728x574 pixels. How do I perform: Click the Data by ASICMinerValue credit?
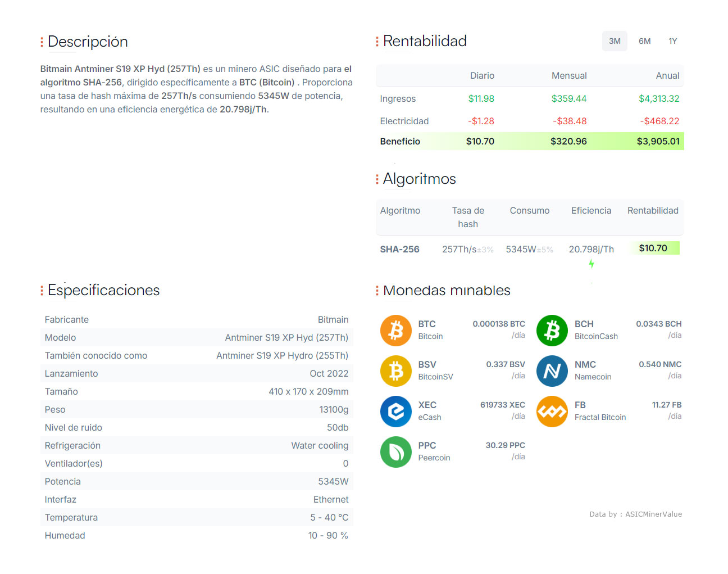tap(635, 514)
